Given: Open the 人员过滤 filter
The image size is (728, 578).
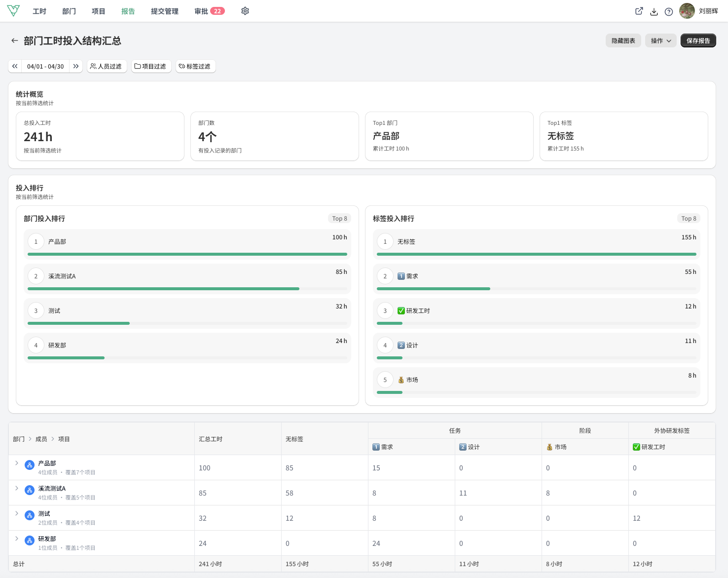Looking at the screenshot, I should coord(107,66).
